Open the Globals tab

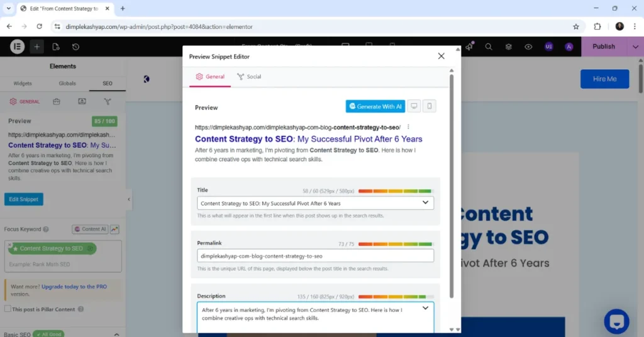point(67,84)
